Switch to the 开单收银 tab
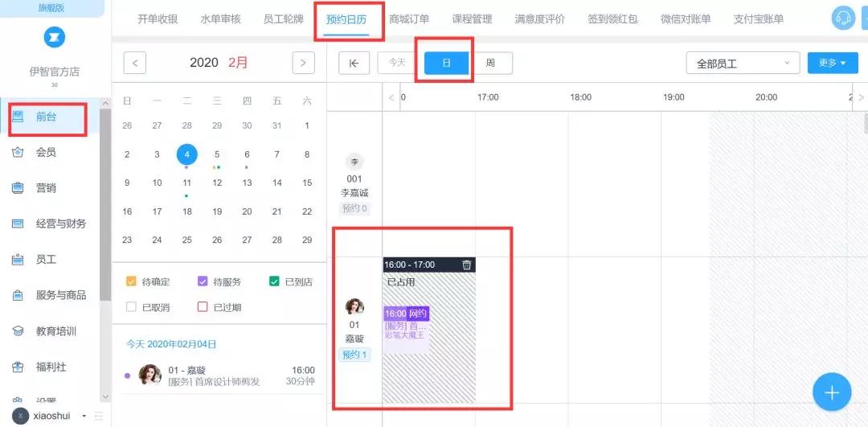The height and width of the screenshot is (427, 868). pos(158,18)
